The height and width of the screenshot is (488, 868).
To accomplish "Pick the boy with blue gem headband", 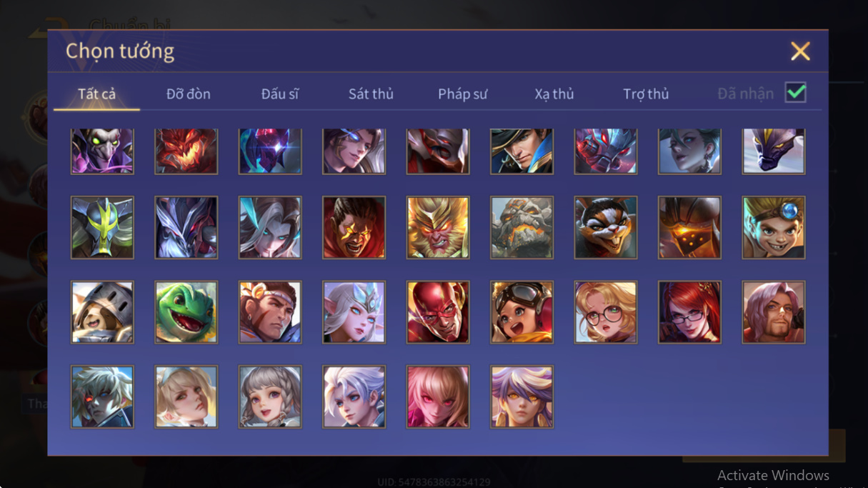I will 774,228.
